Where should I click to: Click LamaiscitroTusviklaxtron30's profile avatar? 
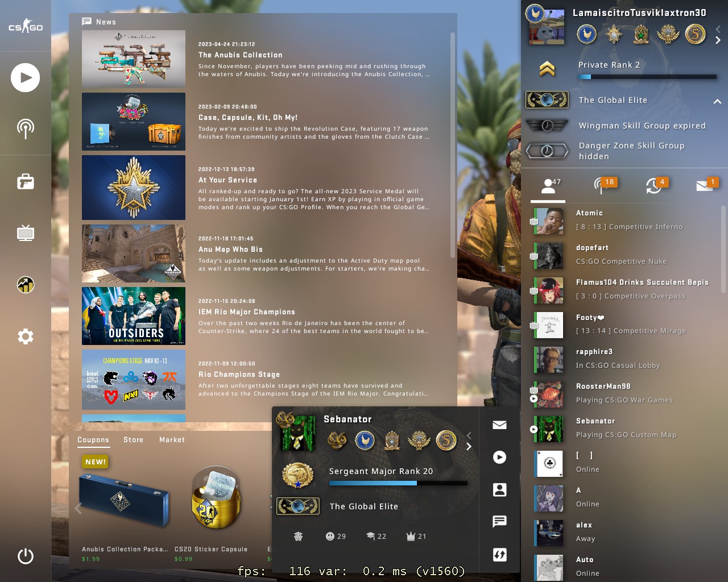point(547,26)
